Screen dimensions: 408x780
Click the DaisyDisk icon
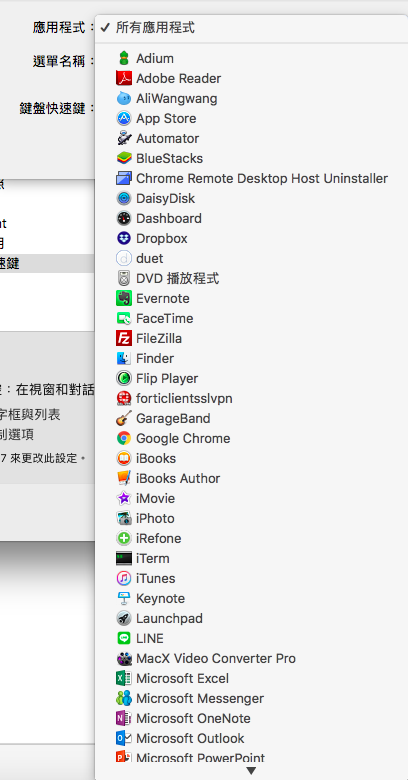[x=123, y=198]
